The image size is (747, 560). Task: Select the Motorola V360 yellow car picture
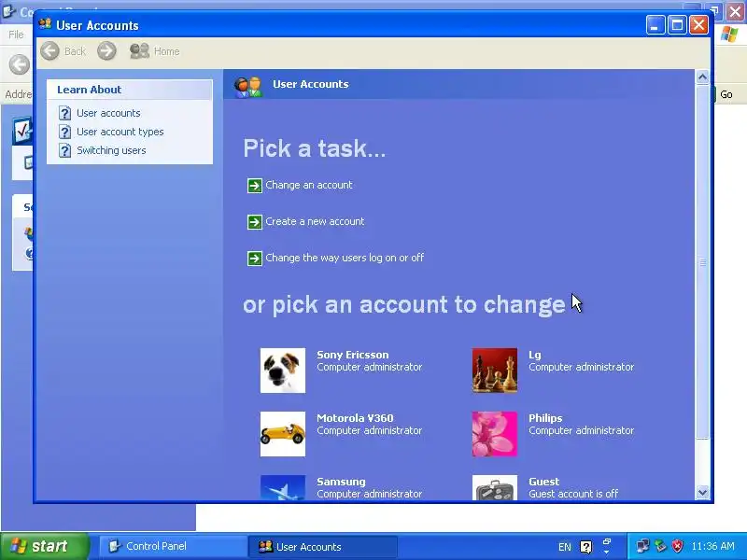pos(283,434)
